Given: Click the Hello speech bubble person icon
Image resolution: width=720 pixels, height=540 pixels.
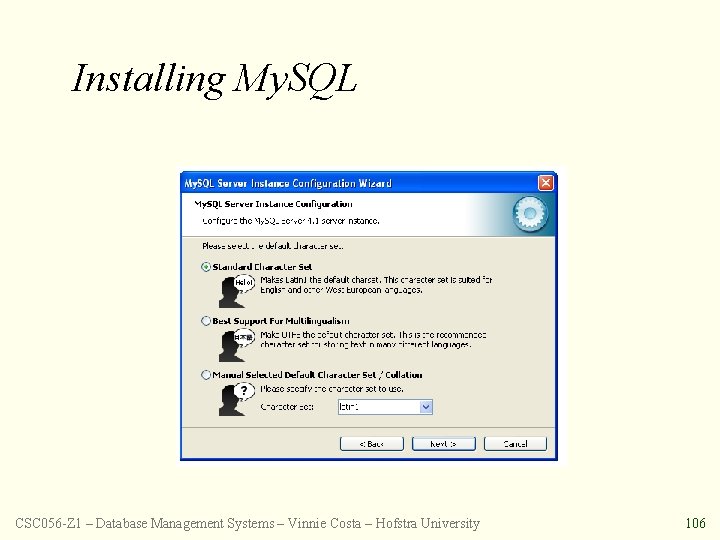Looking at the screenshot, I should (236, 291).
